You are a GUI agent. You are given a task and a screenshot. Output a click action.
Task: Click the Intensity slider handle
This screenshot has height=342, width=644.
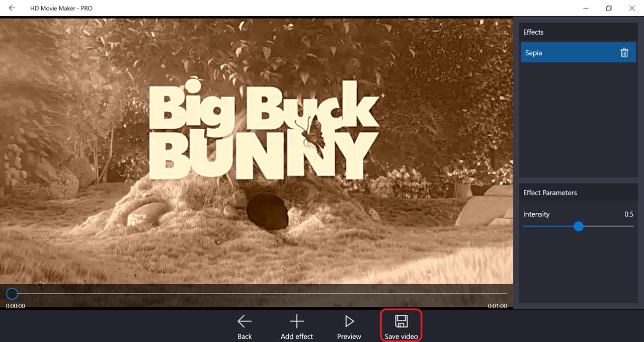[x=579, y=226]
